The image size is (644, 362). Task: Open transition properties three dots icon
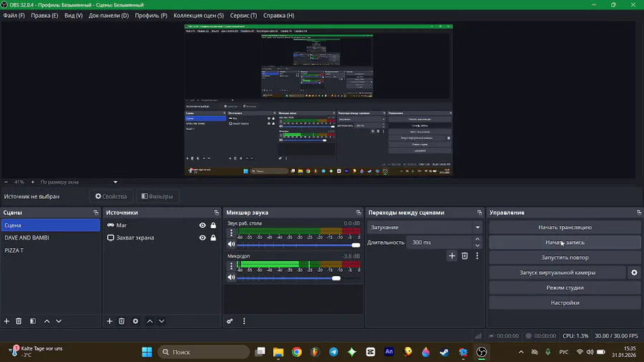point(477,255)
